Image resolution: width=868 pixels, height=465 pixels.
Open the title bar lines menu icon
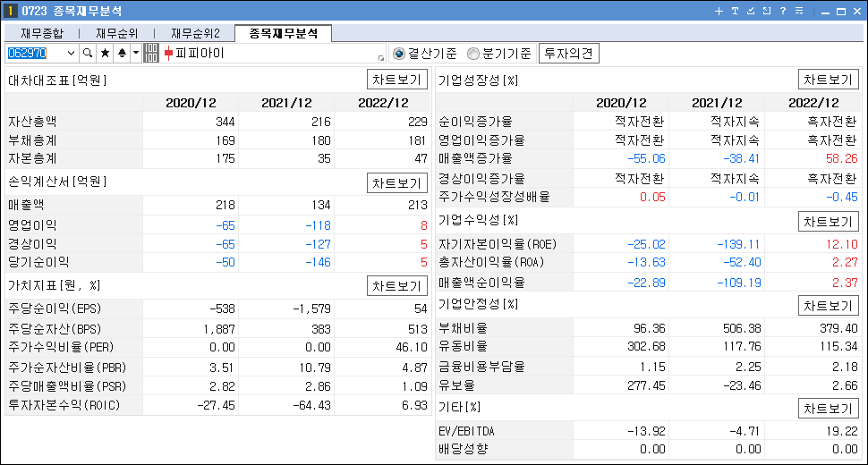pyautogui.click(x=799, y=11)
